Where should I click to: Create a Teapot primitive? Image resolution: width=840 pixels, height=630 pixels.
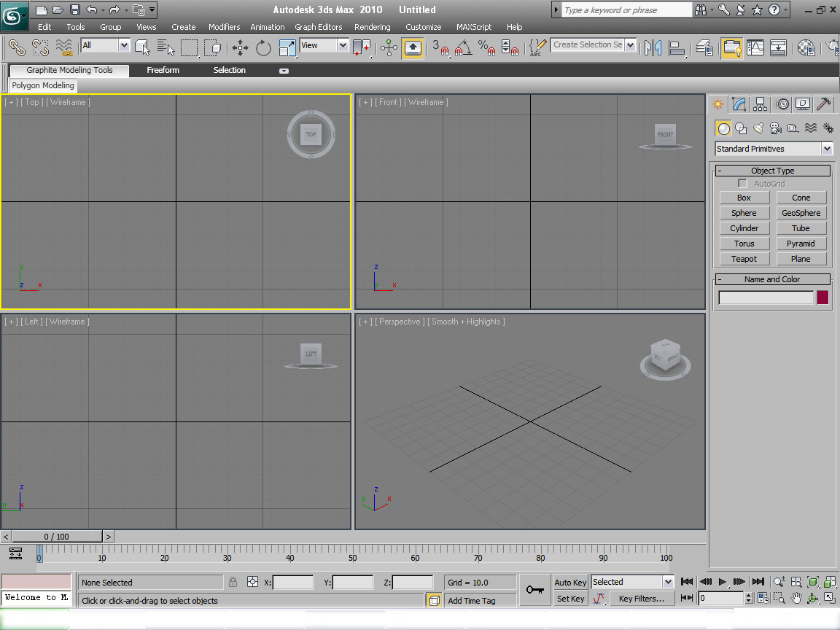coord(744,259)
